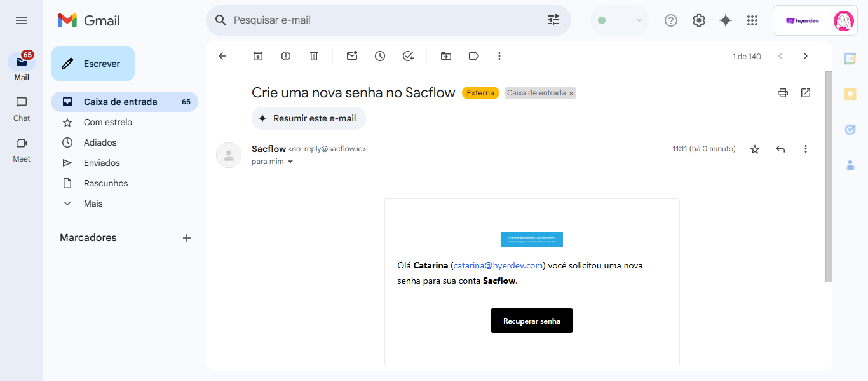This screenshot has height=381, width=868.
Task: Mark the email as unread
Action: click(x=352, y=56)
